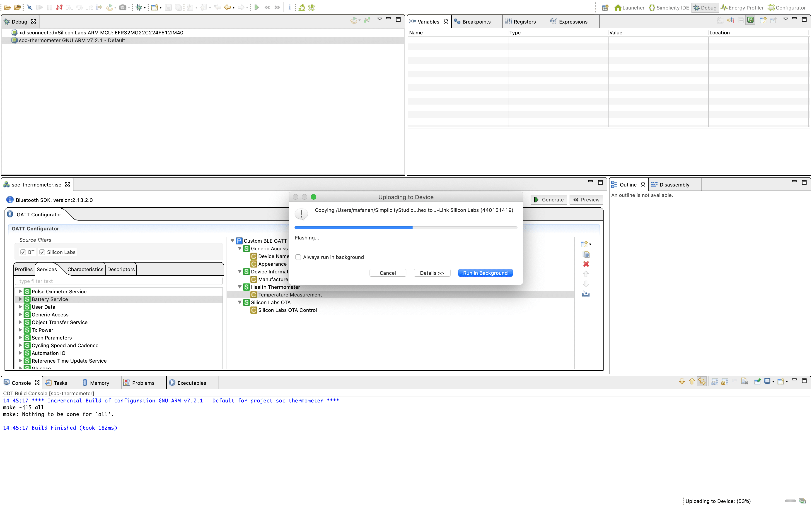Copy the selected GATT entry icon
Viewport: 812px width, 507px height.
pos(586,254)
